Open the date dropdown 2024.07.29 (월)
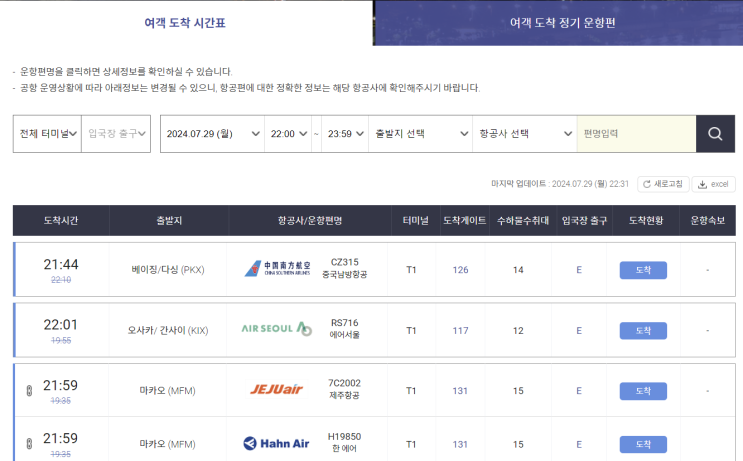Viewport: 743px width, 461px height. coord(212,134)
